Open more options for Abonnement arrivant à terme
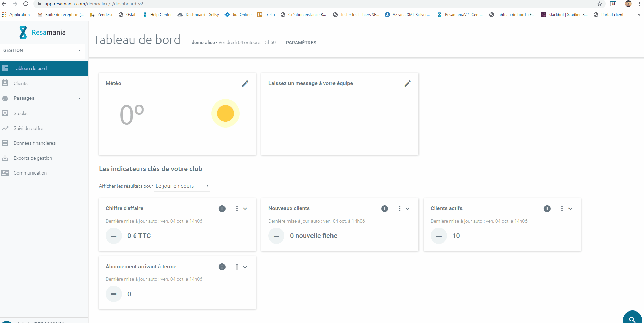This screenshot has height=323, width=644. click(237, 267)
